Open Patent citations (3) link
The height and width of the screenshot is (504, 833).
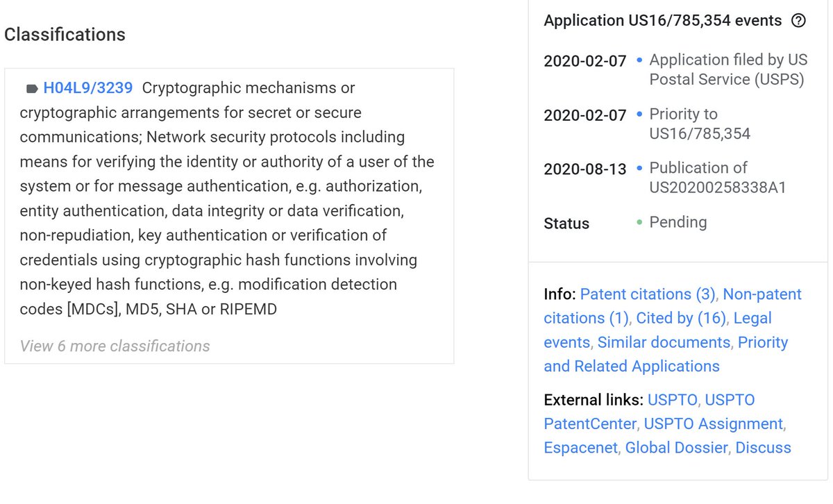tap(648, 294)
